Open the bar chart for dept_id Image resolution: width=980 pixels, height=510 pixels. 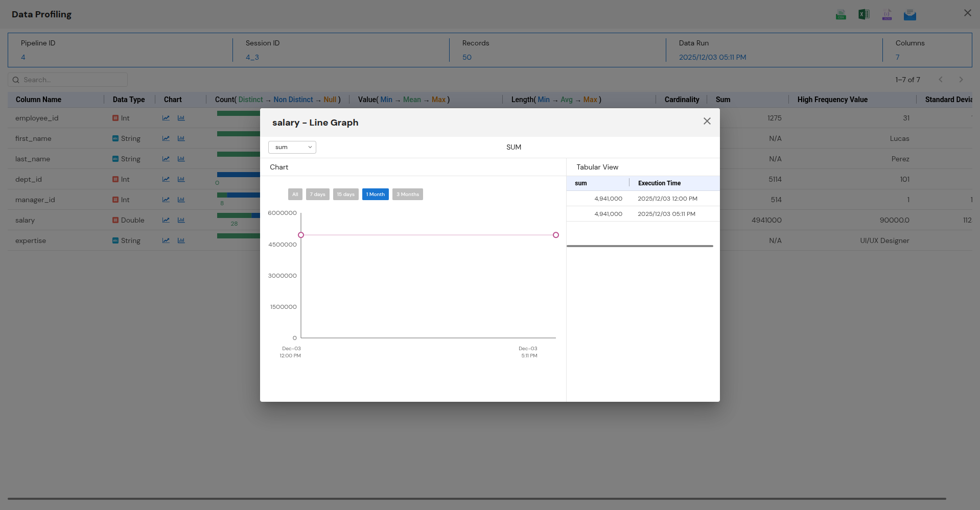click(x=181, y=179)
